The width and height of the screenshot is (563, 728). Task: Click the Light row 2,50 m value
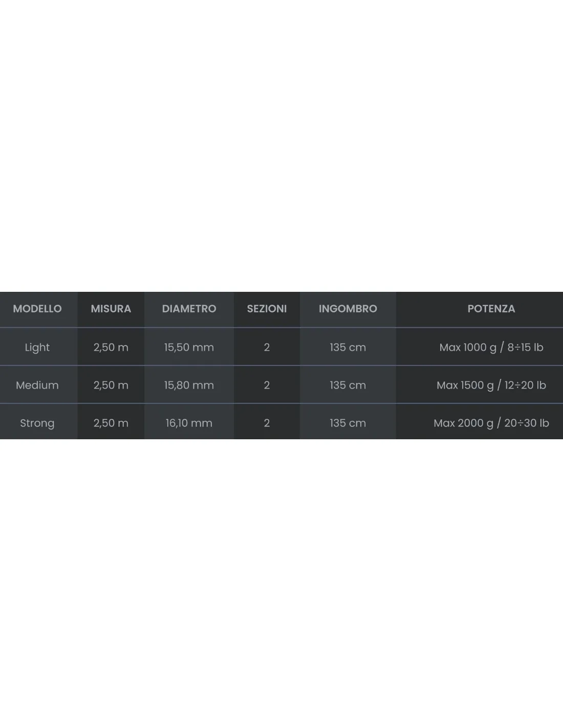[x=111, y=347]
